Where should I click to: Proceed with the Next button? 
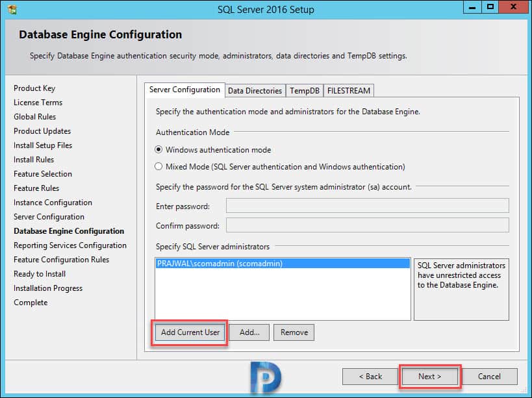point(430,377)
